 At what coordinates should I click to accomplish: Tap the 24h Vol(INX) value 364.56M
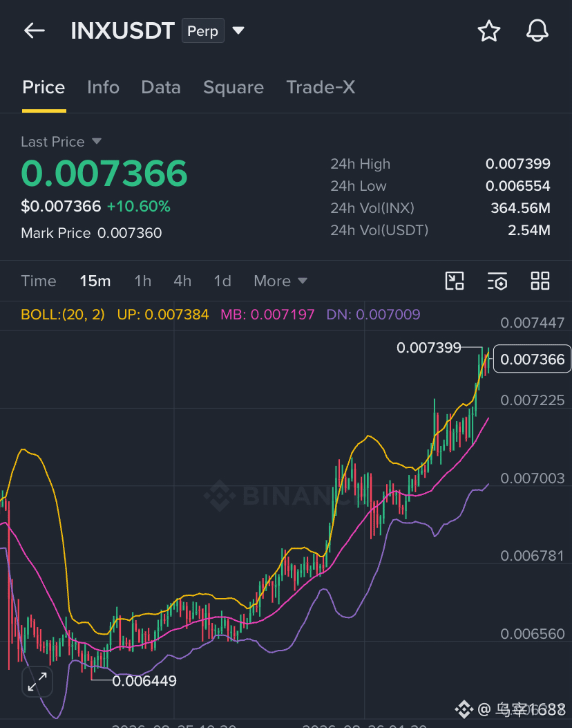[x=520, y=208]
